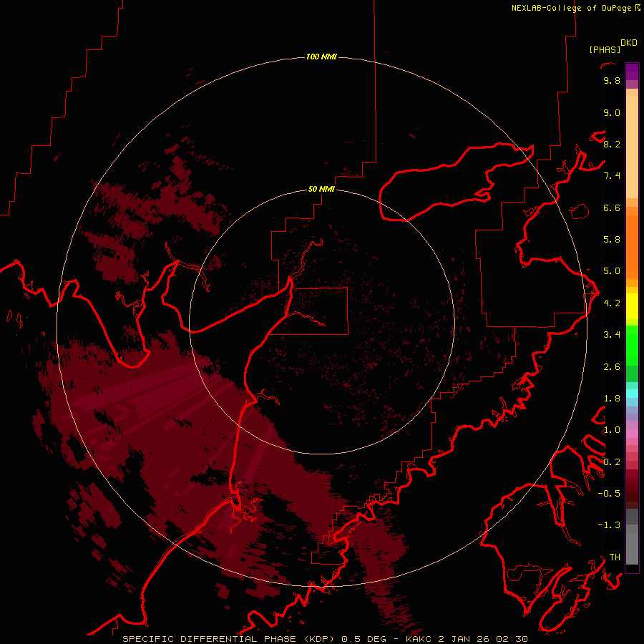Viewport: 644px width, 644px height.
Task: Click the NEXLAB-College of DuPage title text
Action: point(572,8)
